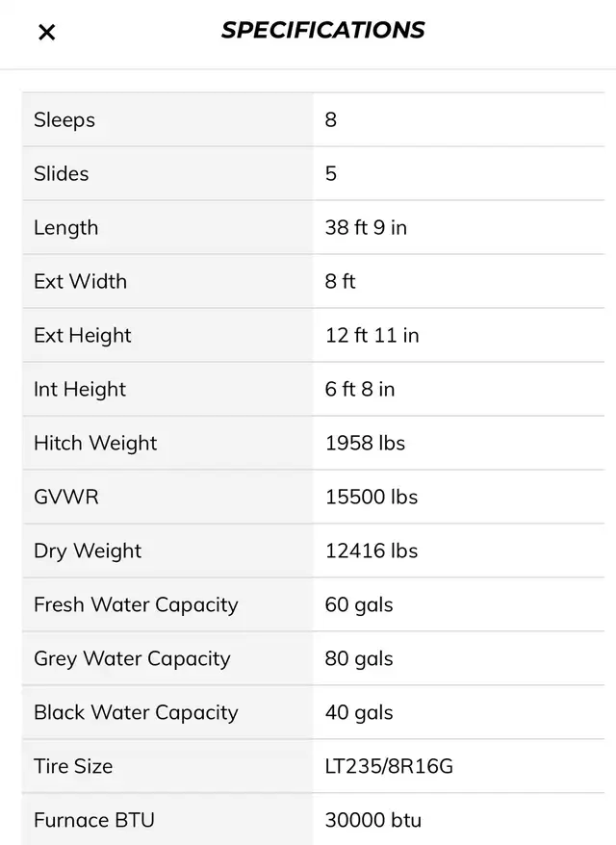Tap the Length value 38 ft 9 in
Viewport: 616px width, 845px height.
click(366, 228)
